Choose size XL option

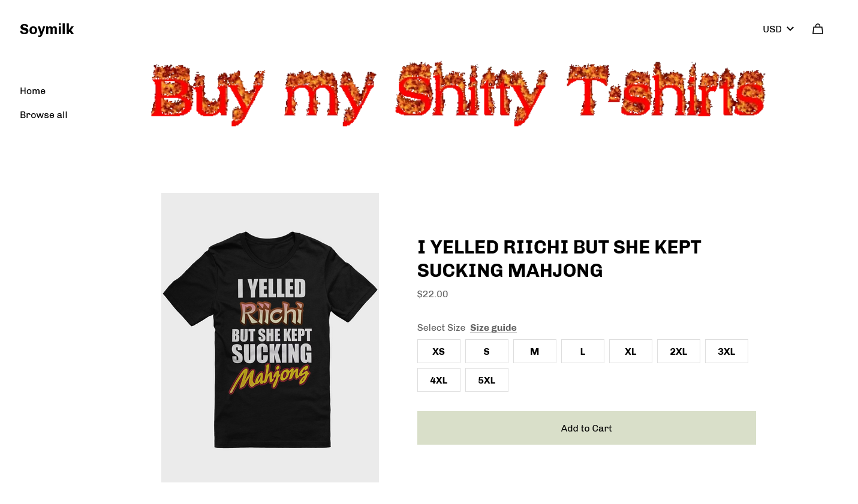(x=631, y=351)
